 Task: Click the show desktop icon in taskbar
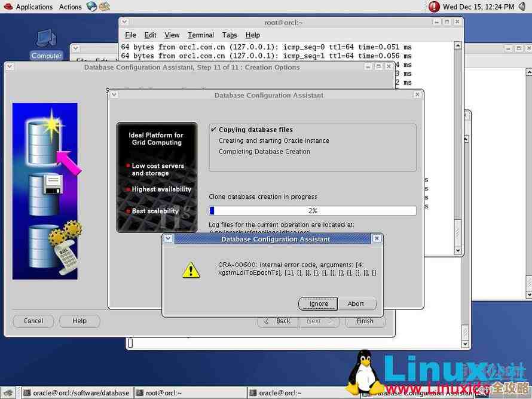point(8,392)
